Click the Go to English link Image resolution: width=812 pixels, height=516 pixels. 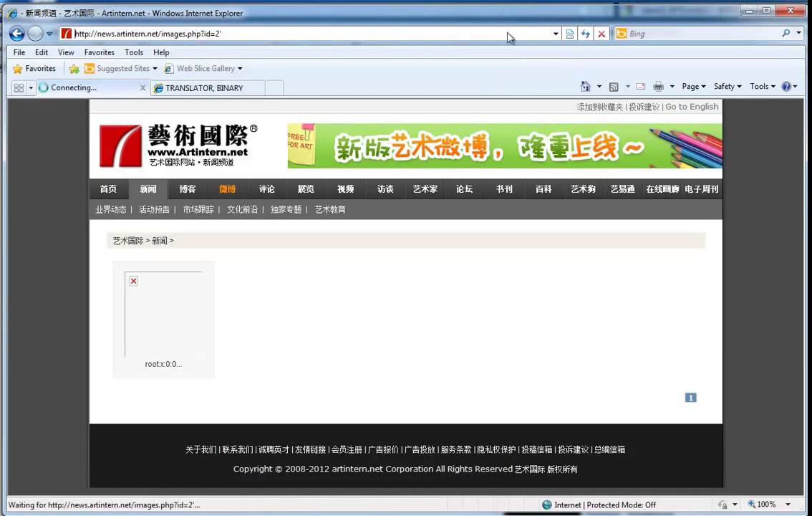click(692, 107)
